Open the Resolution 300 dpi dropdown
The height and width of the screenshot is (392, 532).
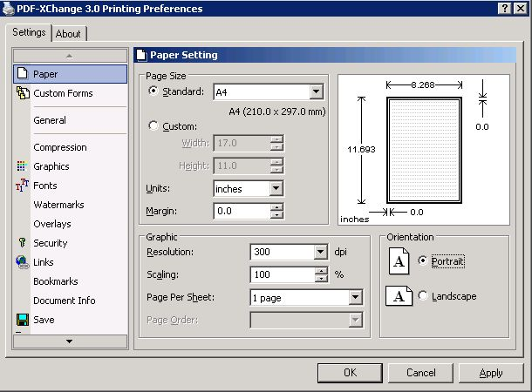click(x=320, y=252)
